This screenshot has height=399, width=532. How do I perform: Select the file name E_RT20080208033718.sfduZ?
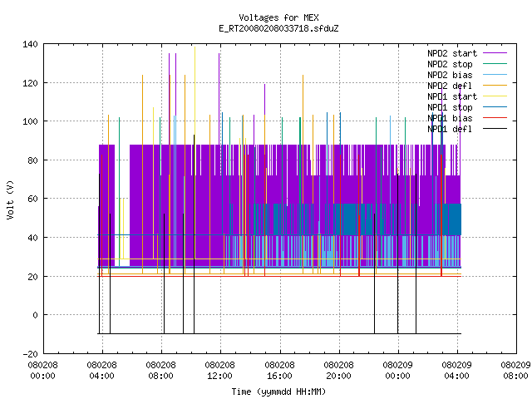(x=278, y=28)
